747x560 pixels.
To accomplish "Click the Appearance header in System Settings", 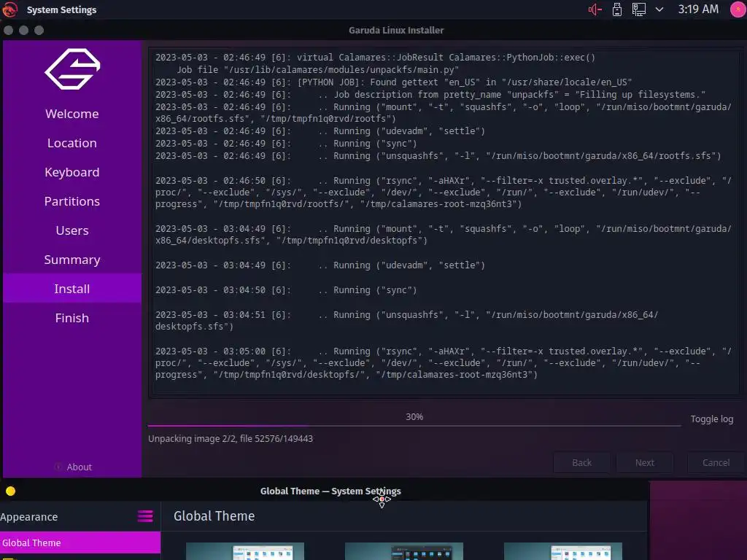I will point(29,517).
